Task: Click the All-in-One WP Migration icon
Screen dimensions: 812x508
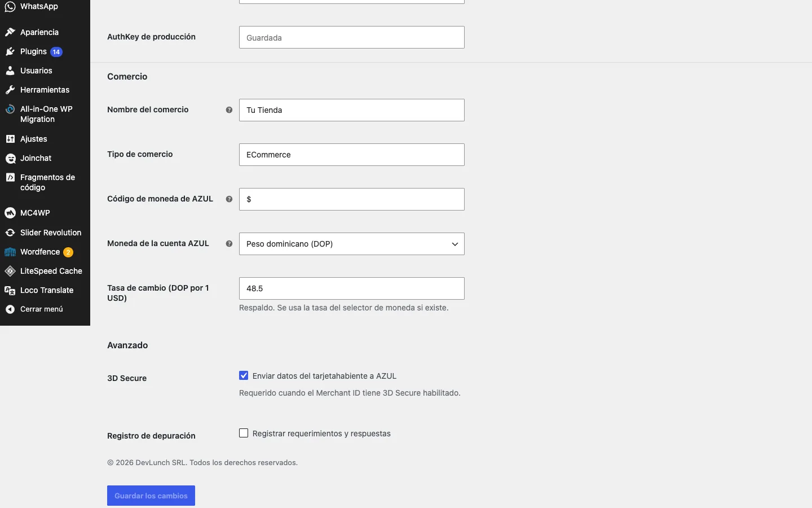Action: [x=10, y=110]
